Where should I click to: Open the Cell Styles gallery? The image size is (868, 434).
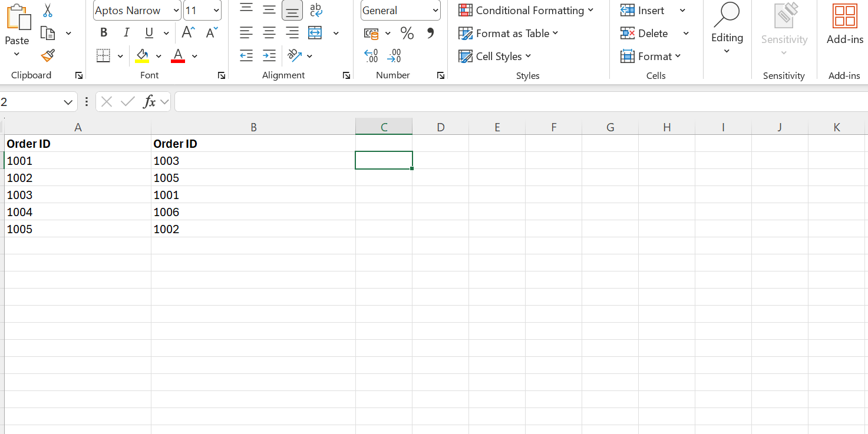[495, 56]
